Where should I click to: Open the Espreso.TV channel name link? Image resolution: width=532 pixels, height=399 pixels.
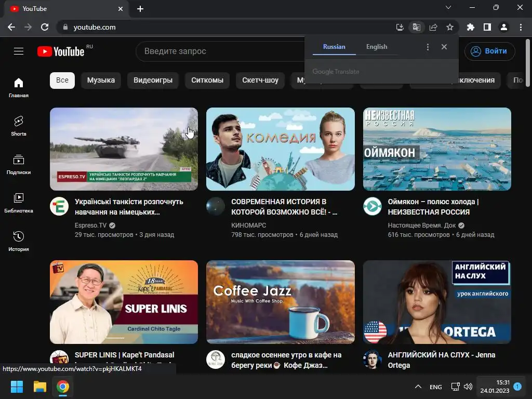click(x=90, y=225)
